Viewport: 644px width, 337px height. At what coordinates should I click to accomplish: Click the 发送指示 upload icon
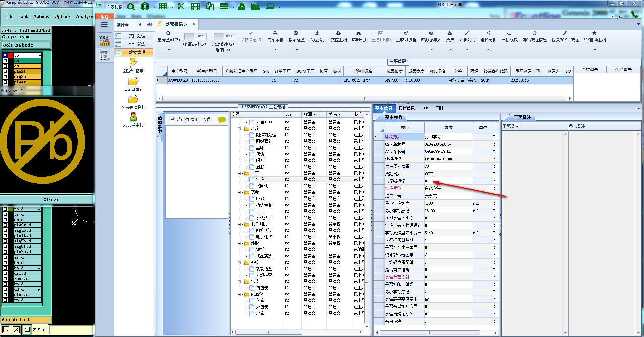(x=317, y=33)
